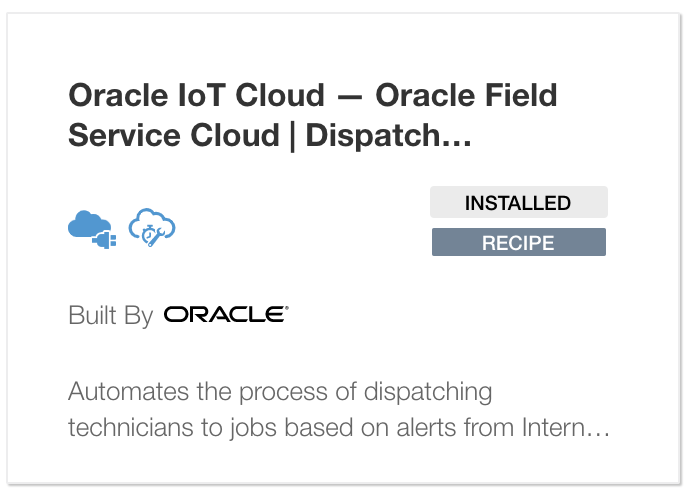The width and height of the screenshot is (692, 498).
Task: Click the truncated "Dispatch…" title text
Action: tap(387, 136)
